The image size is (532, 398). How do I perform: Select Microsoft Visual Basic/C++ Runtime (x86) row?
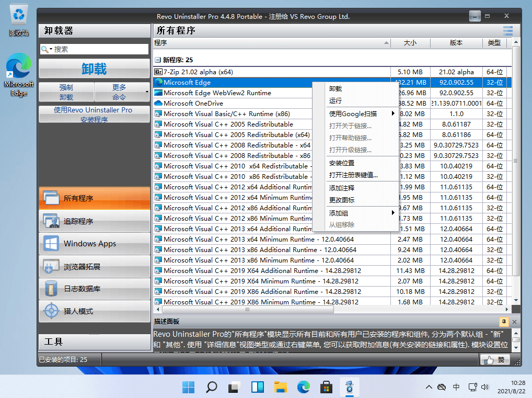[x=332, y=114]
